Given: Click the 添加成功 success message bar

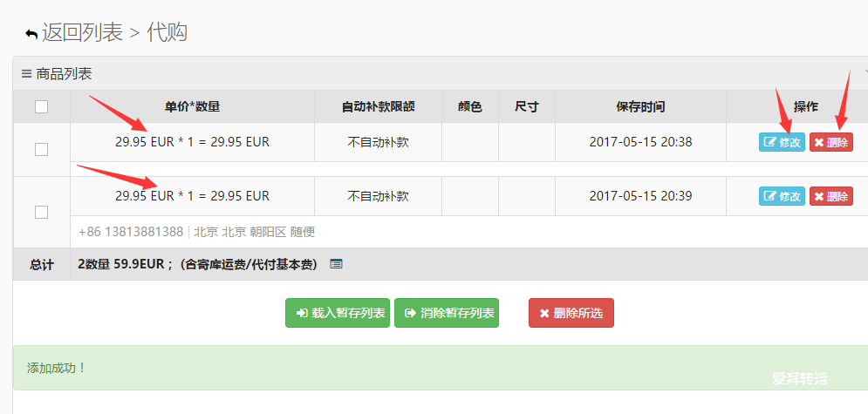Looking at the screenshot, I should tap(441, 368).
